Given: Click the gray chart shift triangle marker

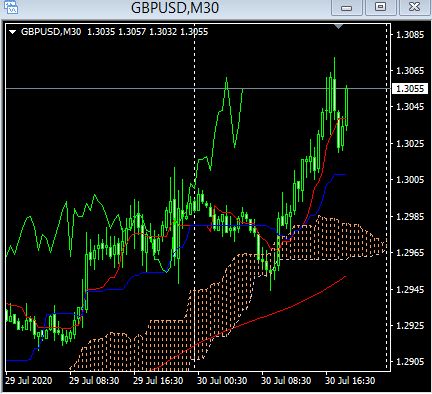Looking at the screenshot, I should point(338,26).
